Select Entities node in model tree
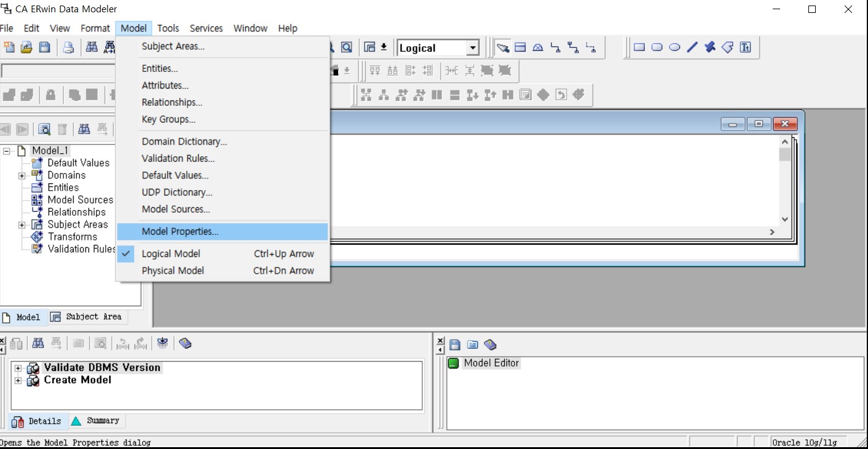The height and width of the screenshot is (449, 868). pos(63,188)
